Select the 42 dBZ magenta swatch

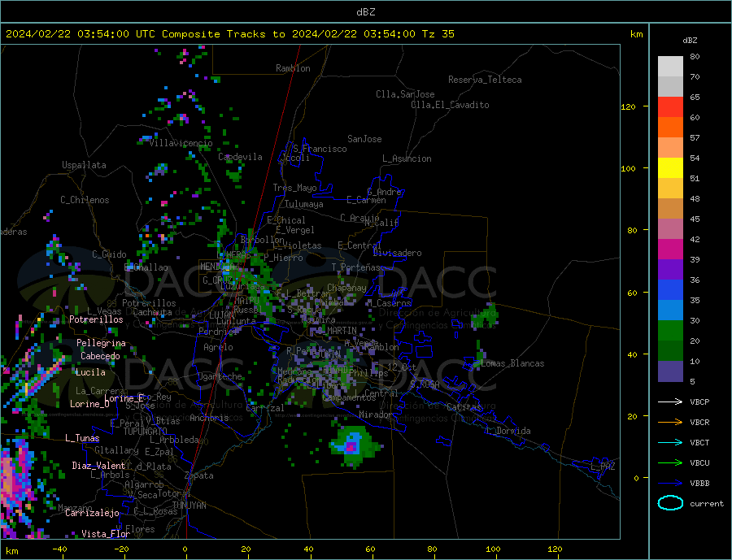click(670, 250)
